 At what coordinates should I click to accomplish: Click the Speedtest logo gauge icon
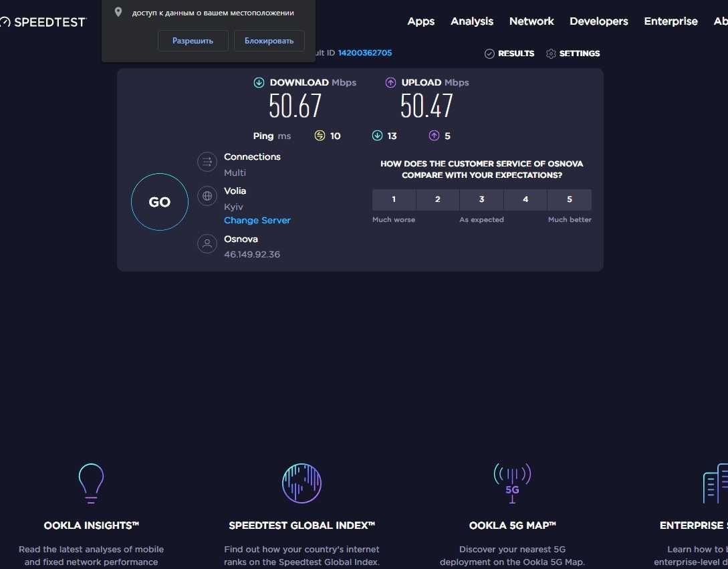click(x=5, y=22)
